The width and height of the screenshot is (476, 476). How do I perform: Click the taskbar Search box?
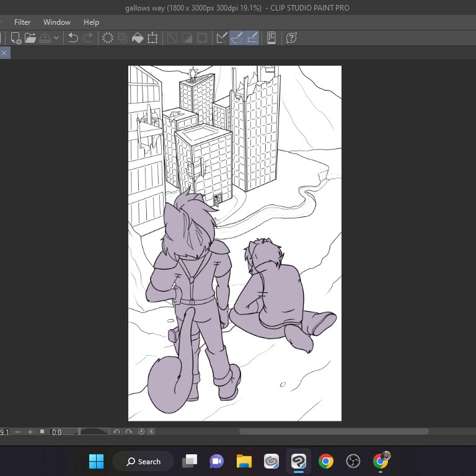[x=143, y=461]
